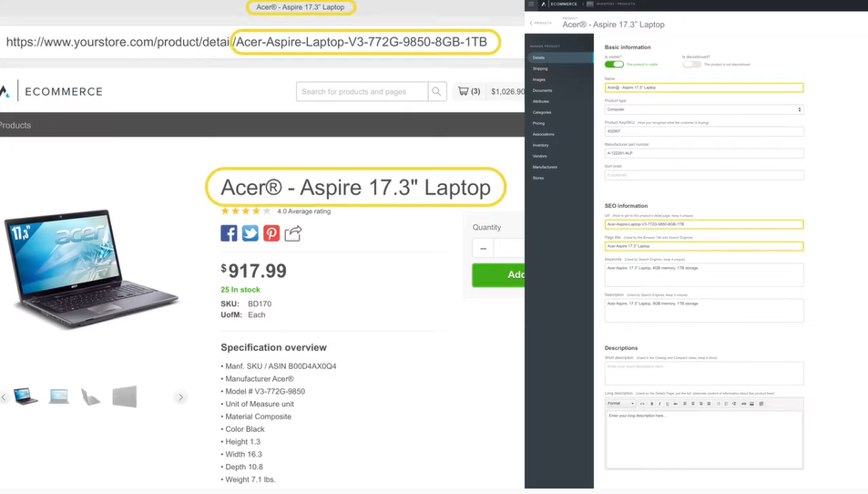Screen dimensions: 868x494
Task: Select the gray back-cover thumbnail
Action: (125, 396)
